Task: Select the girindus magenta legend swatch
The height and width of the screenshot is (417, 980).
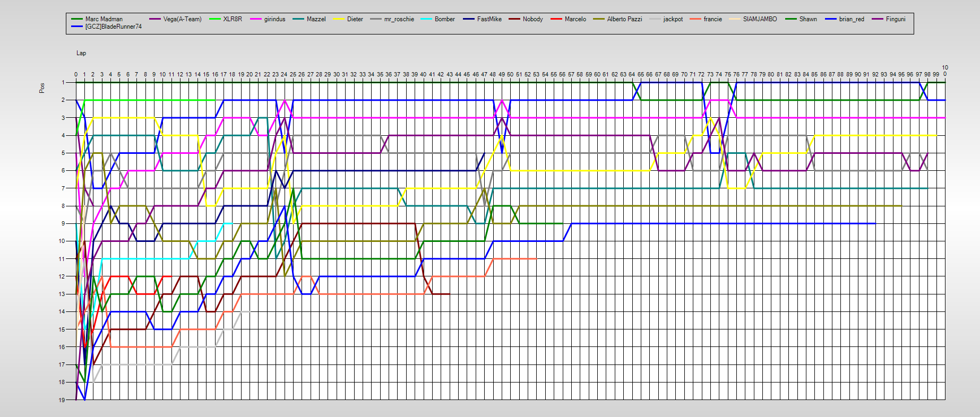Action: click(256, 19)
